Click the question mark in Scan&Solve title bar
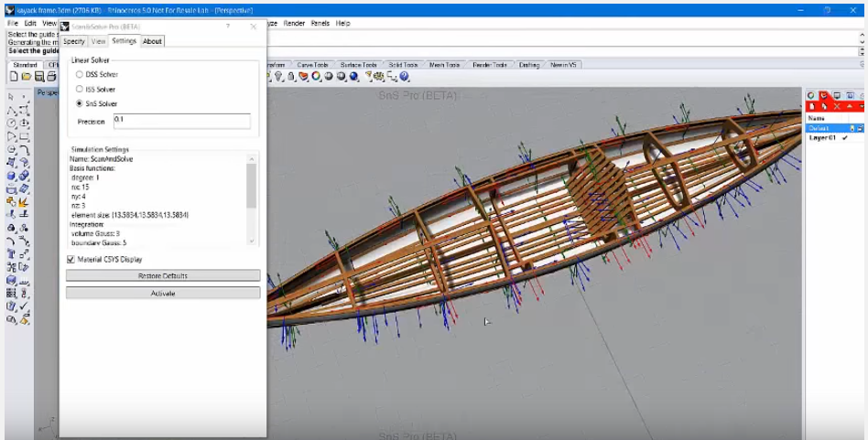The image size is (868, 440). point(227,27)
